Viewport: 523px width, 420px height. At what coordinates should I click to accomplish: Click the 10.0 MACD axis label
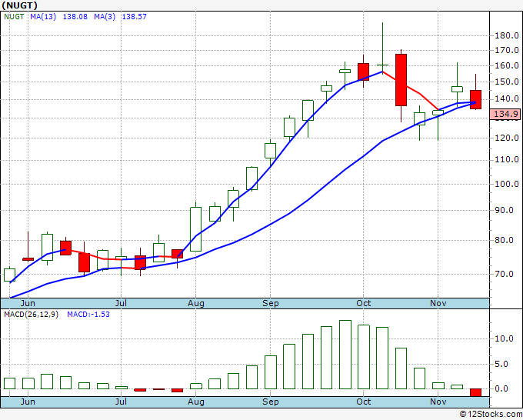pyautogui.click(x=504, y=338)
